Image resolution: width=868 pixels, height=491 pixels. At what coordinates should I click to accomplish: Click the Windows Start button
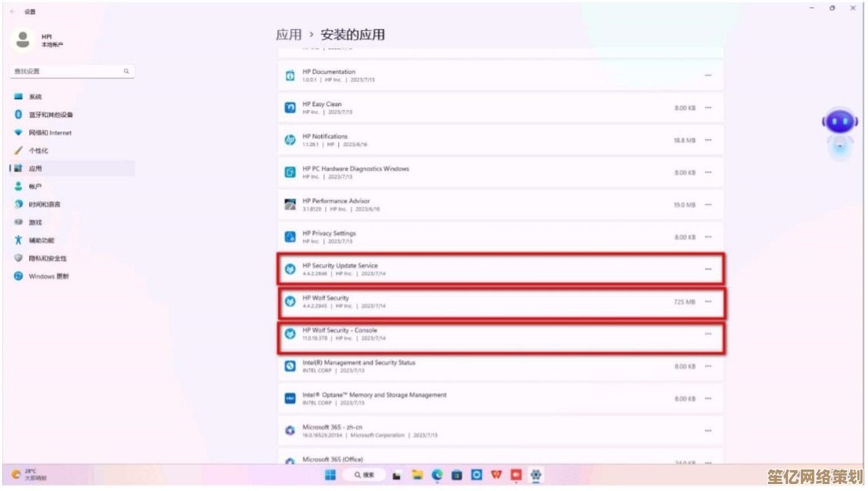pyautogui.click(x=330, y=476)
